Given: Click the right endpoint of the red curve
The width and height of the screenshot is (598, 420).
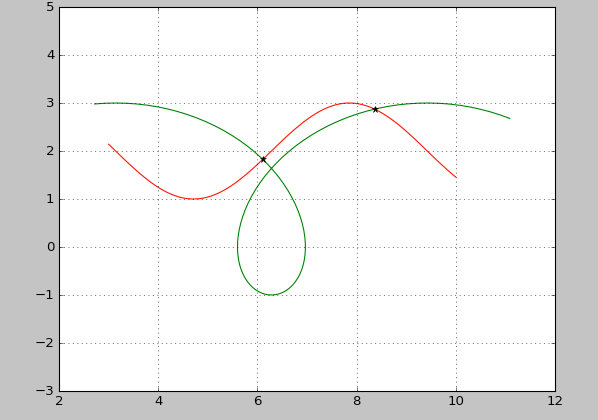Looking at the screenshot, I should point(456,177).
